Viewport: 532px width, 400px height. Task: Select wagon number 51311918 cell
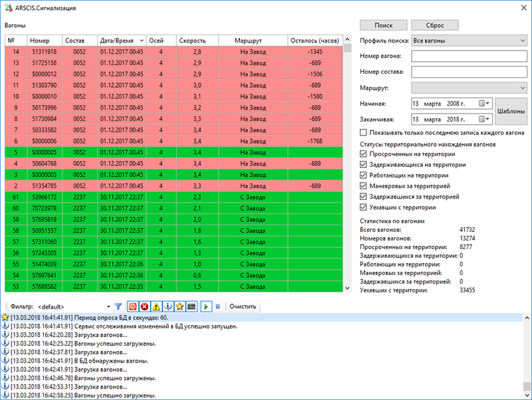pyautogui.click(x=45, y=52)
